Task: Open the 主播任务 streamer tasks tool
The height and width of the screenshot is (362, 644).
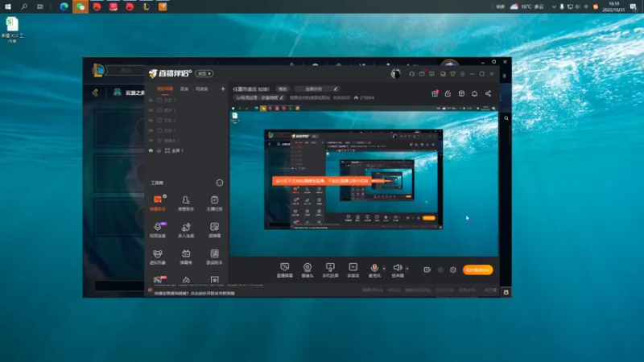Action: (x=214, y=204)
